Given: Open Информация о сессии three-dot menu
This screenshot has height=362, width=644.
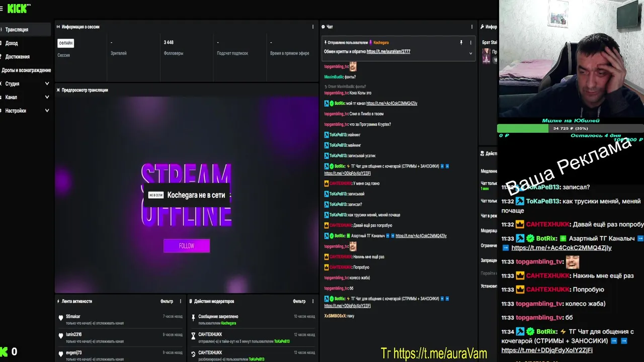Looking at the screenshot, I should (313, 27).
